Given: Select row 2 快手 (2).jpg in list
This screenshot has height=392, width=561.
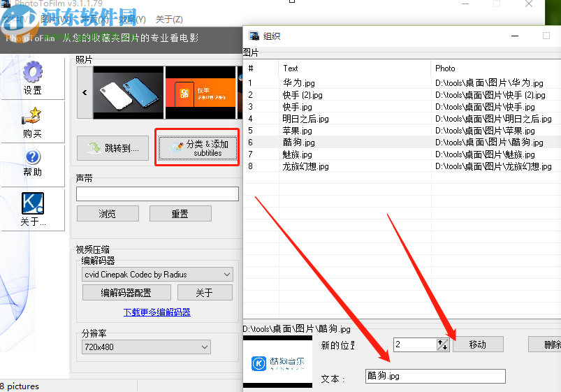Looking at the screenshot, I should (402, 95).
